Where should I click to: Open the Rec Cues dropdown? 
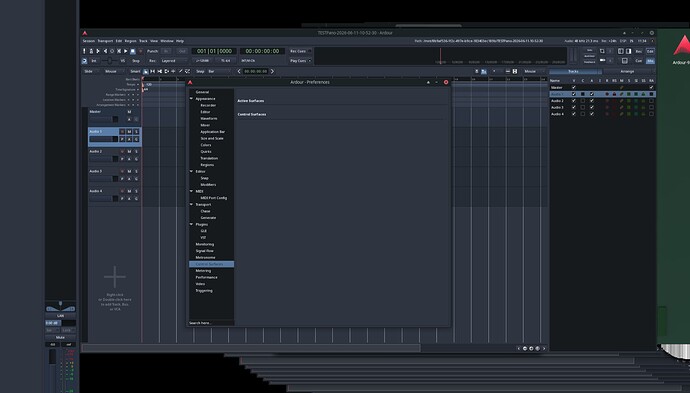pyautogui.click(x=301, y=51)
